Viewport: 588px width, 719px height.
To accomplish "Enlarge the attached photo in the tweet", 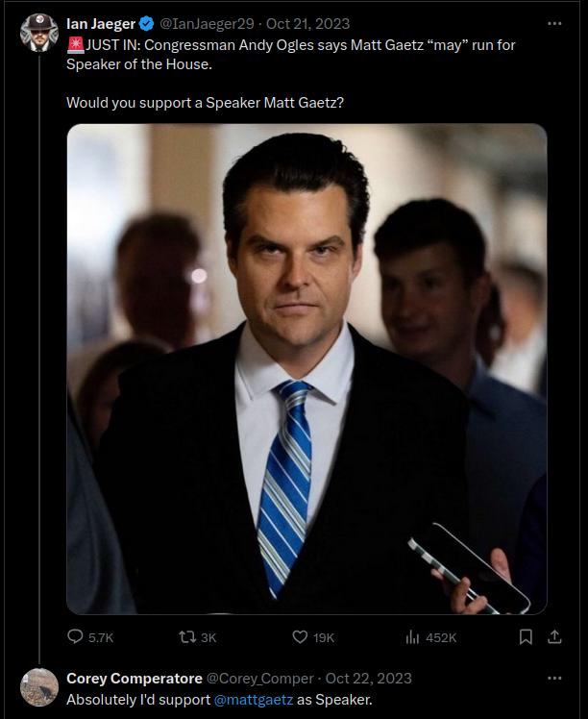I will pyautogui.click(x=306, y=368).
